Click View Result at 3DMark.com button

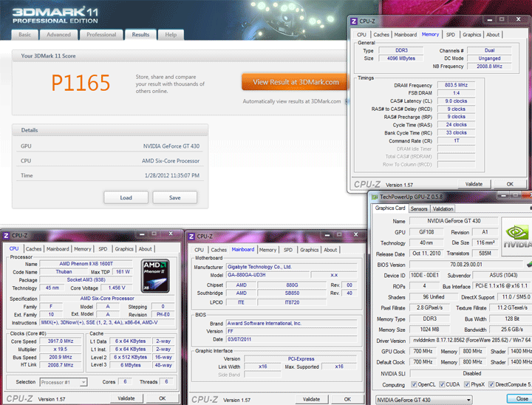coord(296,82)
